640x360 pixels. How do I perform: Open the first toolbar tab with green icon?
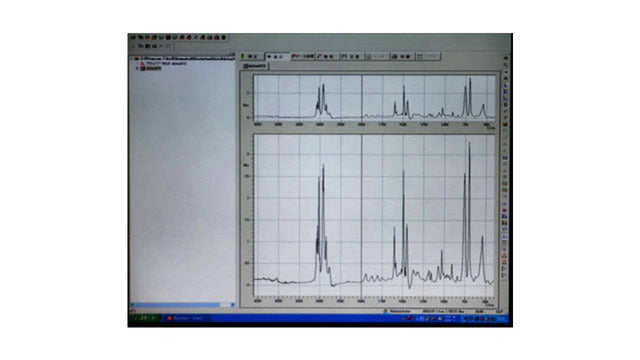[x=251, y=56]
